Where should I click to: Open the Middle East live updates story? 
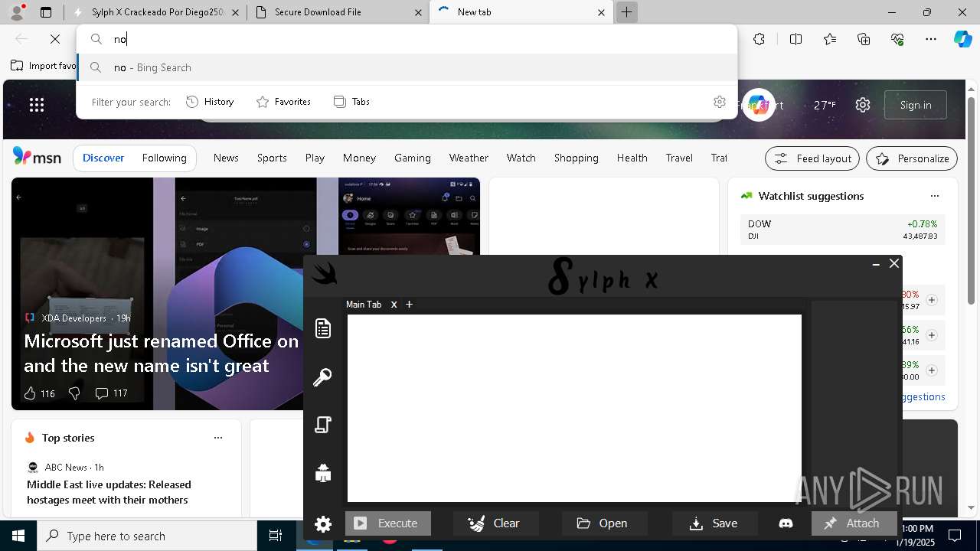(109, 492)
